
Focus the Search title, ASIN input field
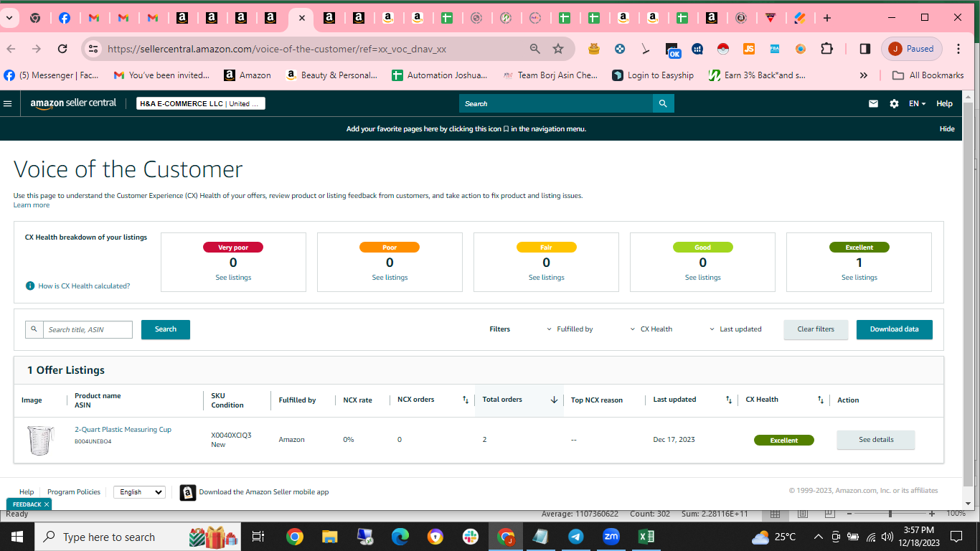[x=88, y=329]
